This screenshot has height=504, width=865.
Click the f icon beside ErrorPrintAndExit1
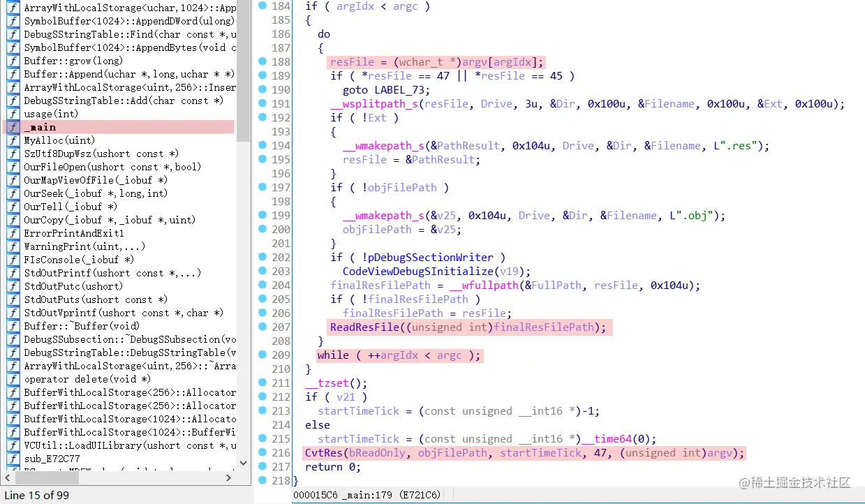point(13,232)
